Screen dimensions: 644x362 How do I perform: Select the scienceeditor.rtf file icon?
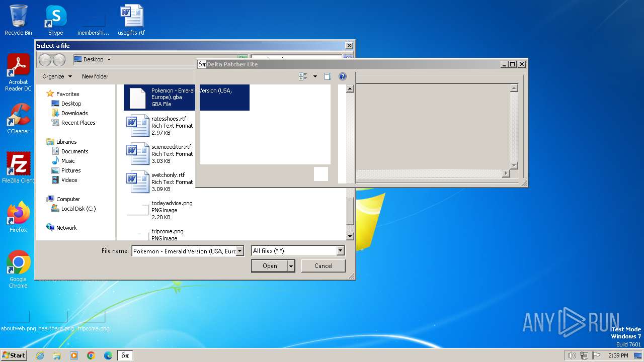click(137, 154)
